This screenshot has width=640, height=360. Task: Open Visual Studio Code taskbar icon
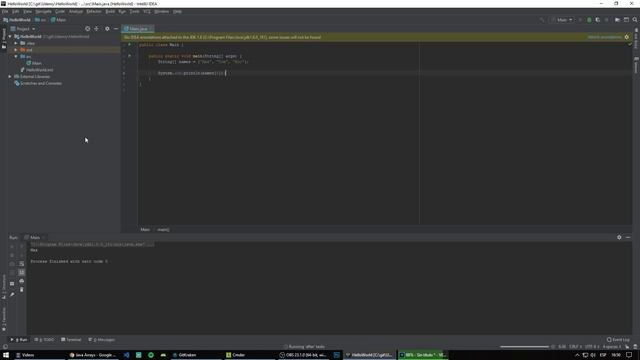[127, 355]
